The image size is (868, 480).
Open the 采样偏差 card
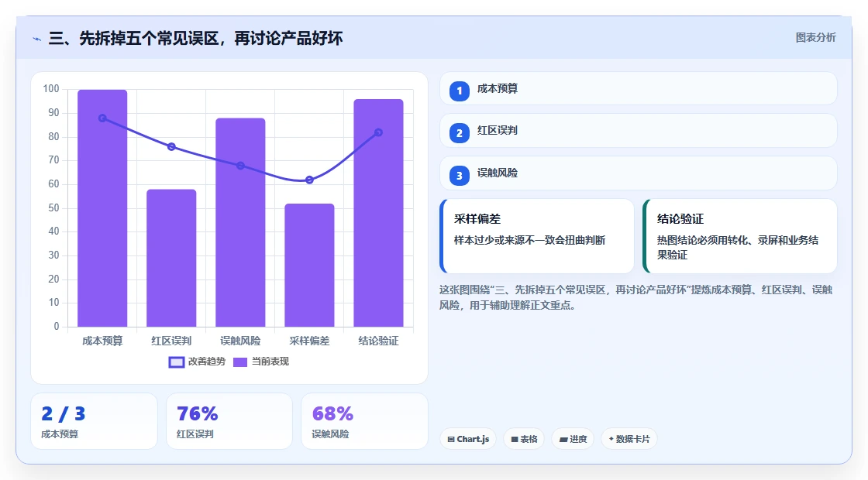537,236
